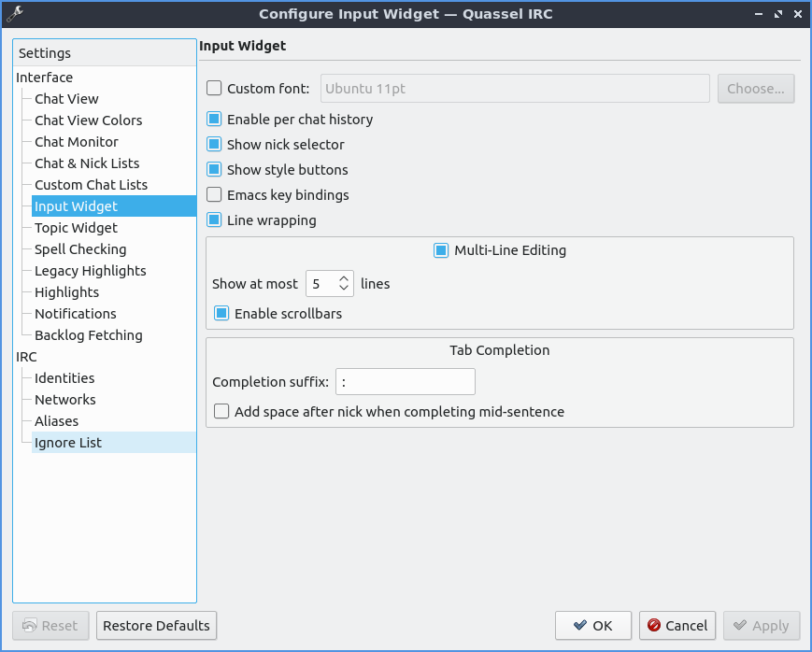
Task: Select the Networks settings item
Action: pos(65,400)
